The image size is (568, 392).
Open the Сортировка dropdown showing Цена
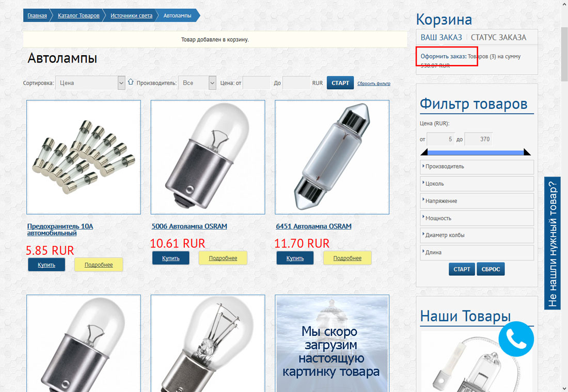pyautogui.click(x=90, y=83)
